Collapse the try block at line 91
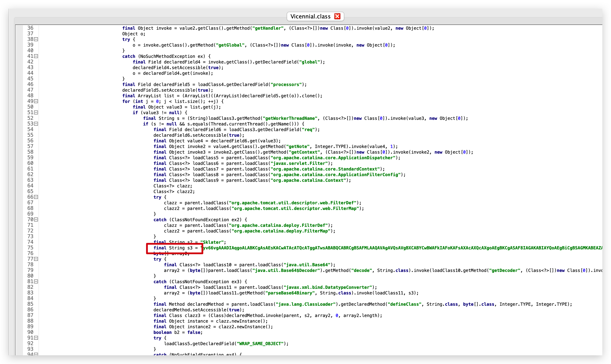 36,338
